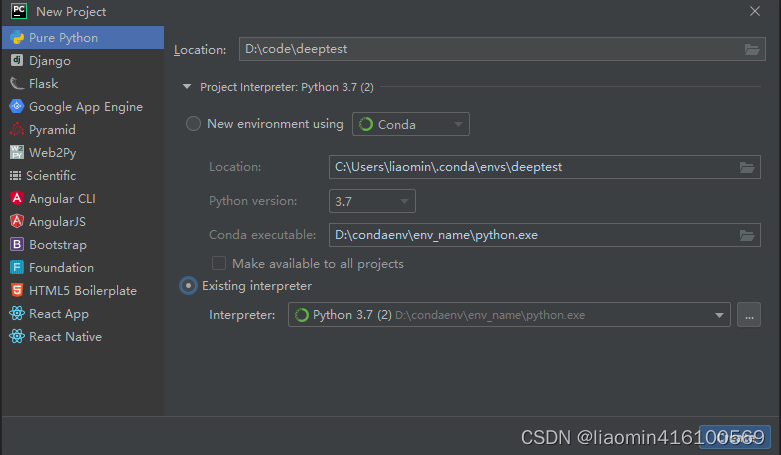Select Bootstrap in the project list
Image resolution: width=781 pixels, height=455 pixels.
83,244
